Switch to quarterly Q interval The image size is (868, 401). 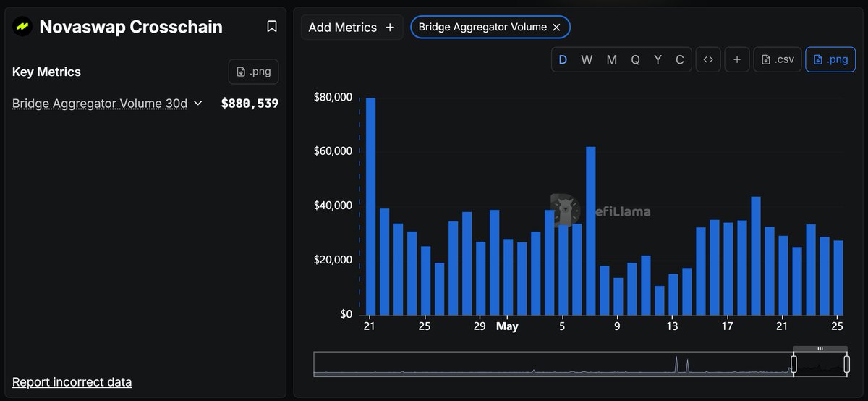pyautogui.click(x=635, y=59)
